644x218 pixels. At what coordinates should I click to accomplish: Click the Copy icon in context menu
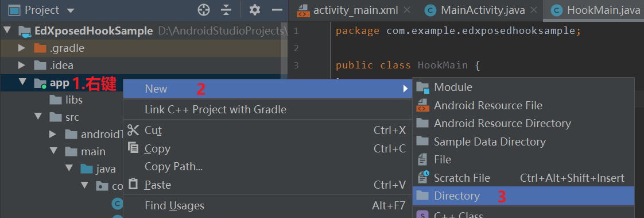tap(134, 148)
